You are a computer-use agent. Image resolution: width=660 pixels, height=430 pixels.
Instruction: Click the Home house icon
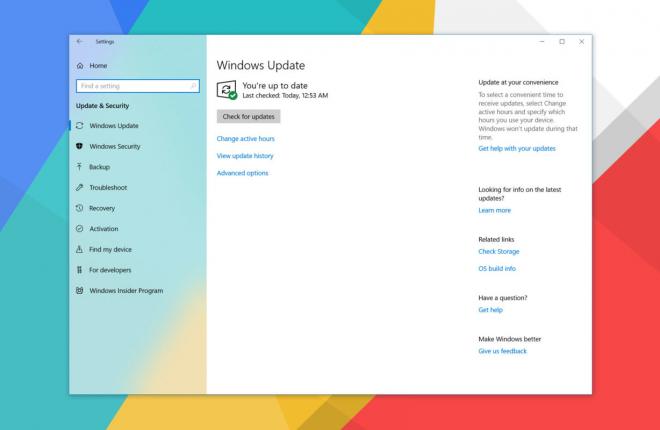coord(80,66)
